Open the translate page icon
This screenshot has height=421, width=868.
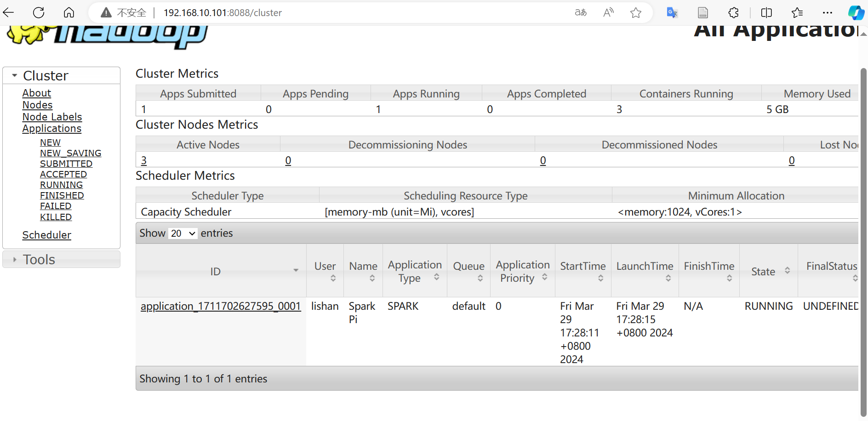coord(672,12)
